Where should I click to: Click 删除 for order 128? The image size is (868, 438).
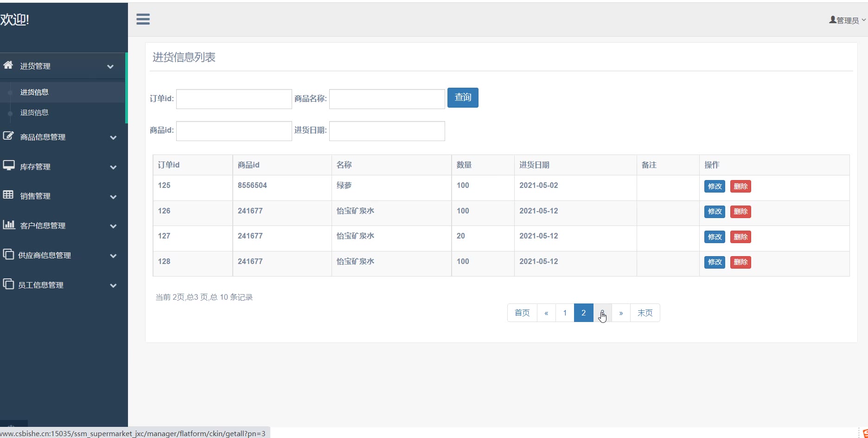(x=740, y=262)
